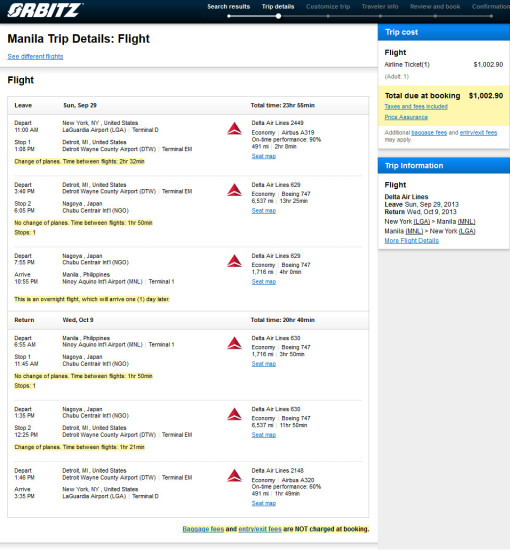Click Delta logo for Nagoya to Detroit return
Screen dimensions: 510x550
click(234, 414)
